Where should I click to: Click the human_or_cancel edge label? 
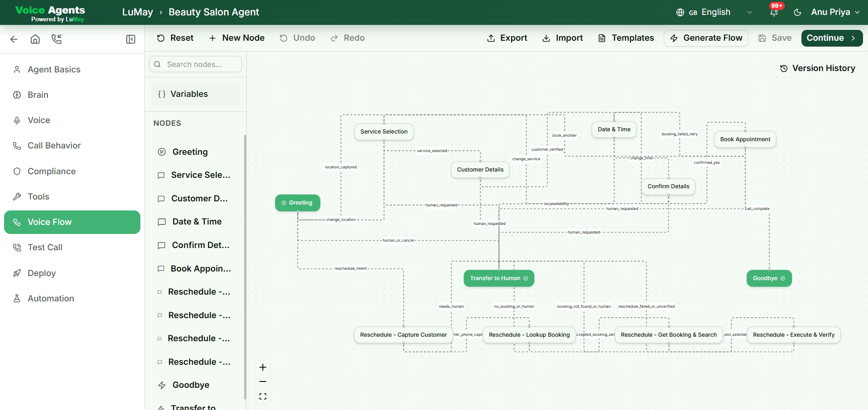click(x=398, y=240)
